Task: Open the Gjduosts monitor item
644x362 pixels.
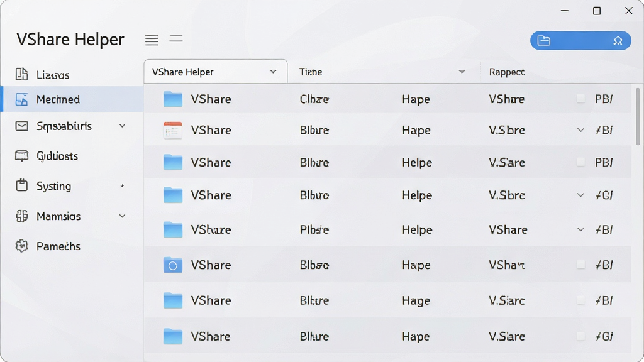Action: 72,156
